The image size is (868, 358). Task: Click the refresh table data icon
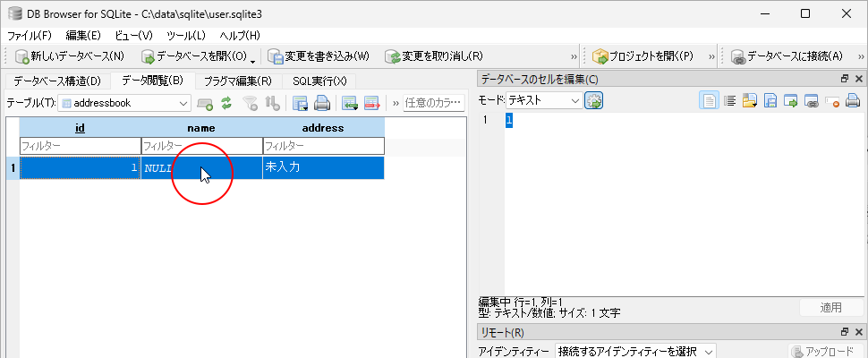(x=226, y=103)
